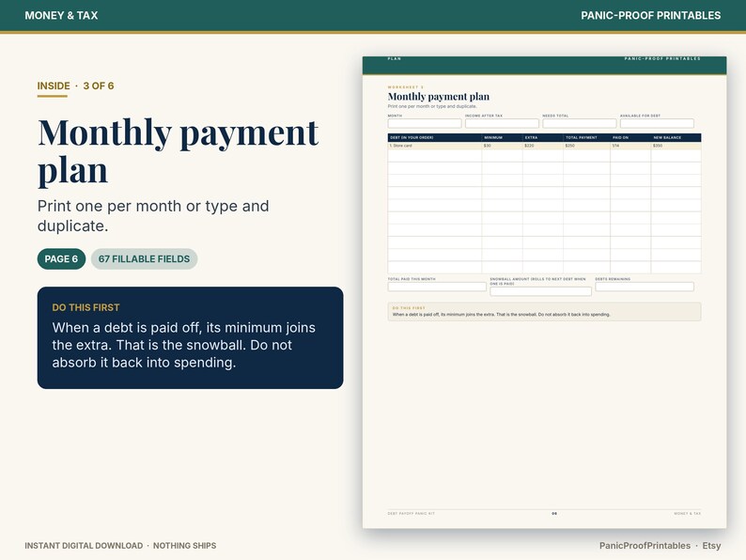Click the 67 FILLABLE FIELDS badge
Image resolution: width=746 pixels, height=560 pixels.
pos(144,258)
